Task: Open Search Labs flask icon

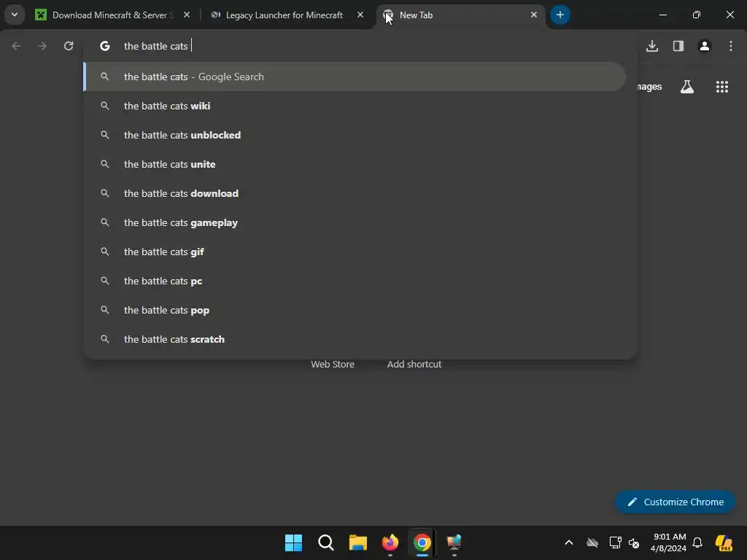Action: [x=687, y=87]
